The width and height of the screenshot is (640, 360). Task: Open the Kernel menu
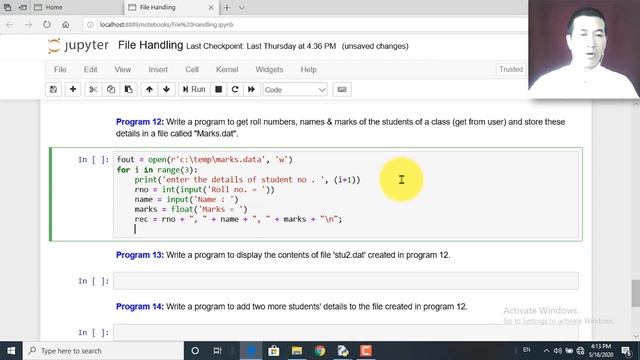click(x=227, y=69)
